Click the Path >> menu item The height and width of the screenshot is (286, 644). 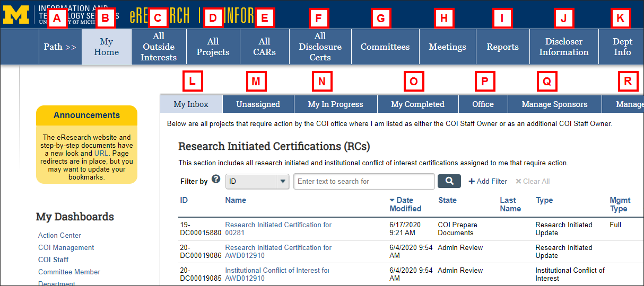pyautogui.click(x=60, y=47)
